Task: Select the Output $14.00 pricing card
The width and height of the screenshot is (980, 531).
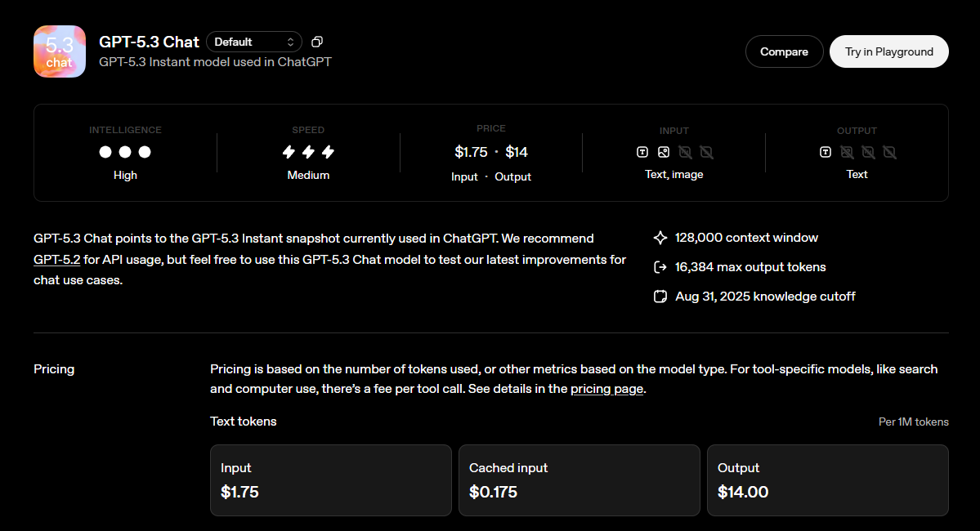Action: [x=827, y=480]
